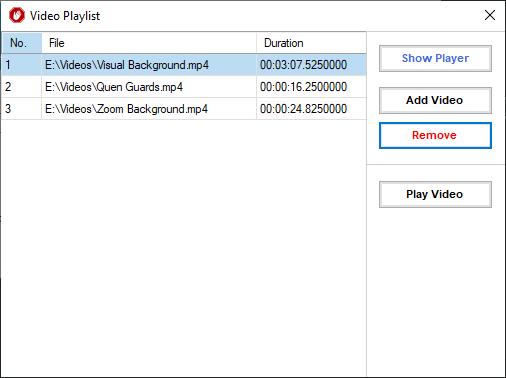This screenshot has width=506, height=378.
Task: Close the Video Playlist window
Action: click(x=490, y=15)
